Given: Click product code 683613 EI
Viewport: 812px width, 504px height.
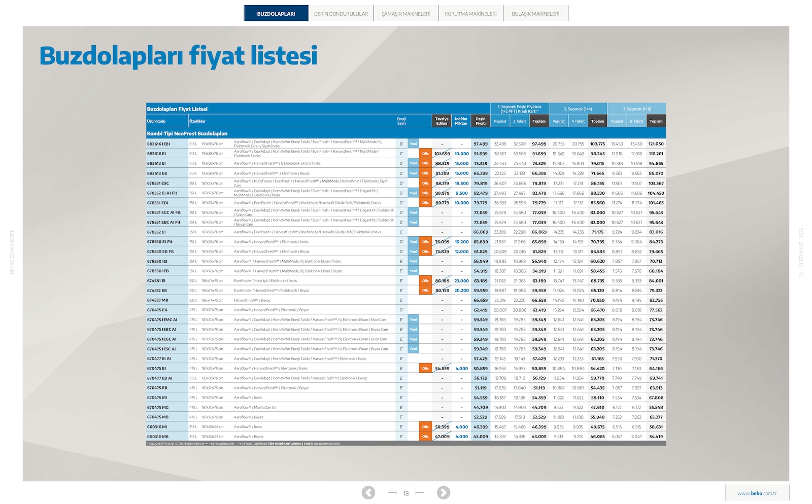Looking at the screenshot, I should (156, 164).
